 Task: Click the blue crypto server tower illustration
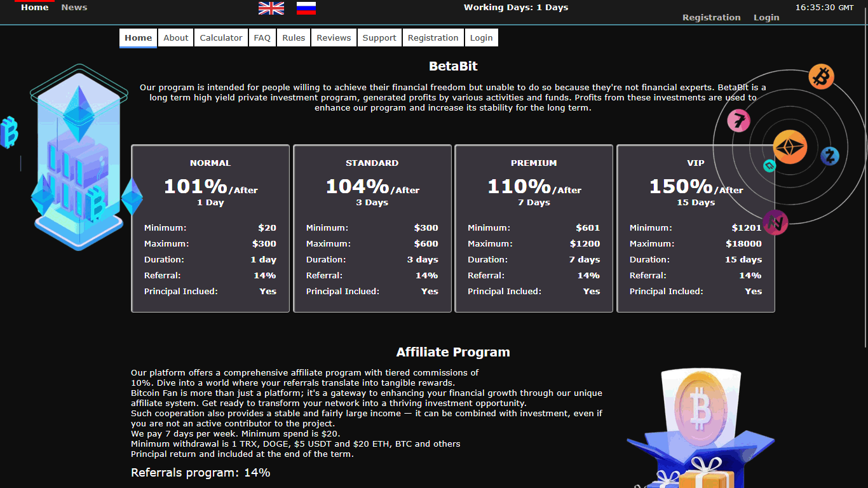coord(79,157)
